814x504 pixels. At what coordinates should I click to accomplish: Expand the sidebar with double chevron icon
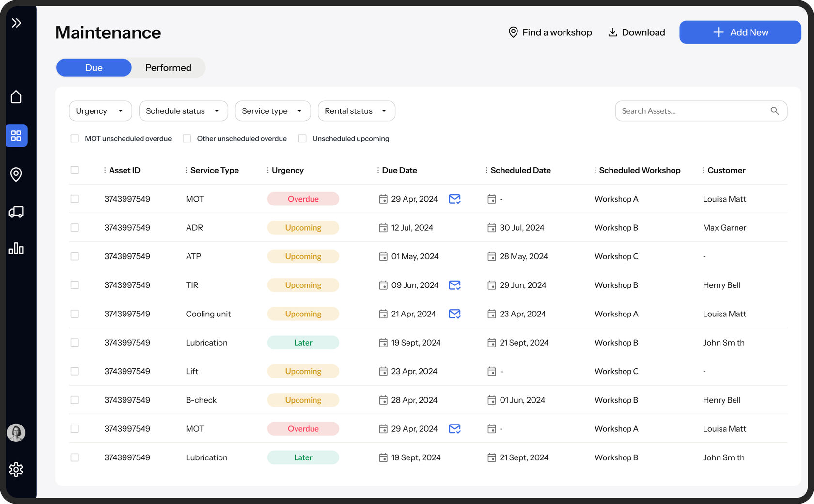[16, 23]
